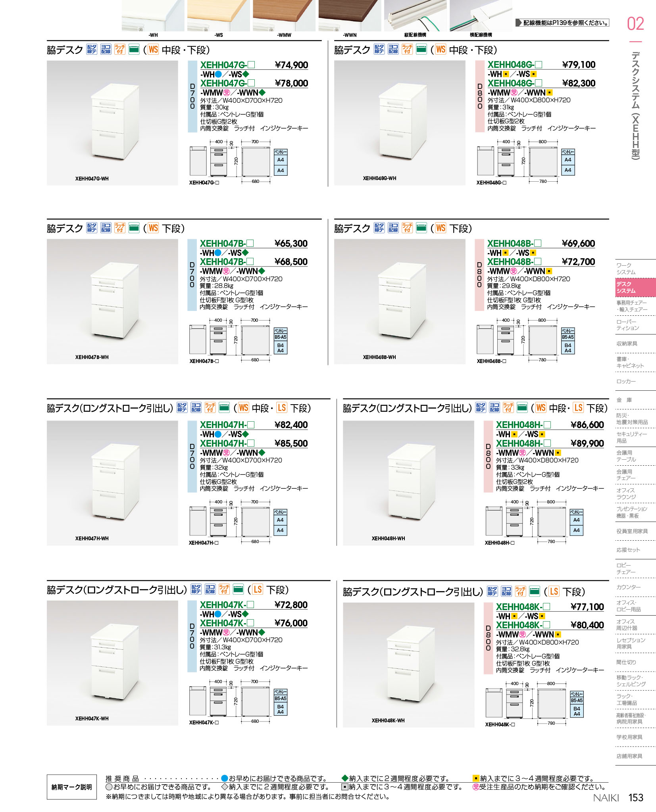Screen dimensions: 656x812
Task: Open the XEHH048K-WH product photo
Action: [x=408, y=664]
